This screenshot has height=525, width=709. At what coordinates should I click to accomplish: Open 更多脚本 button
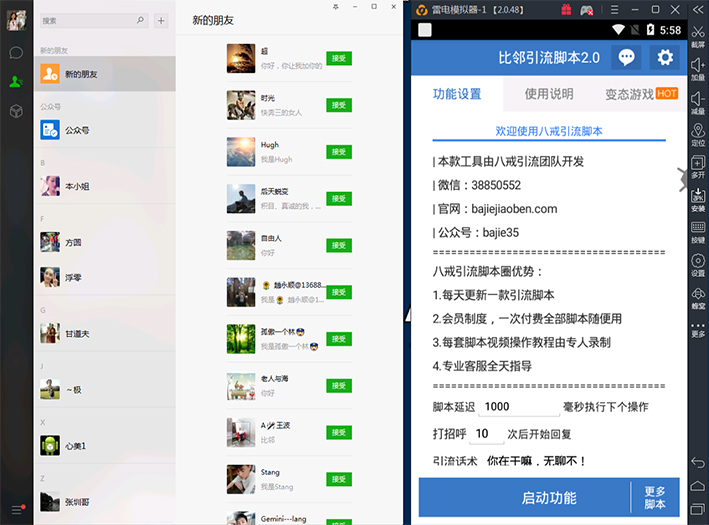coord(655,497)
